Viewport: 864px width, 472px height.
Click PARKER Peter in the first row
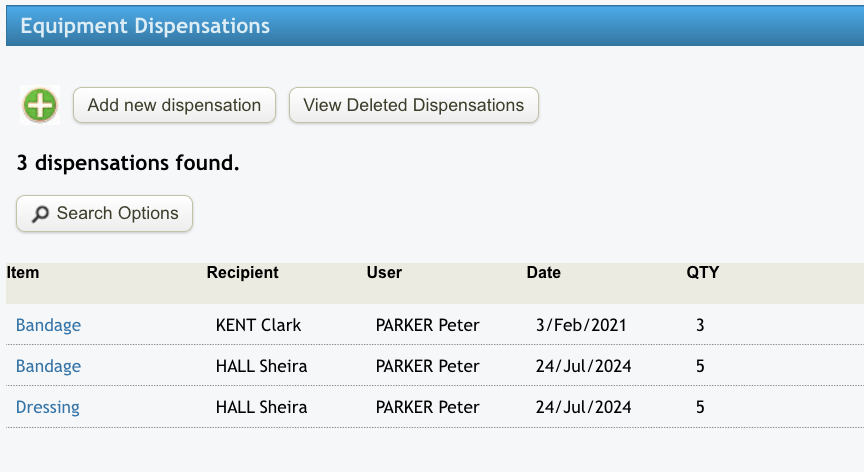pyautogui.click(x=427, y=325)
